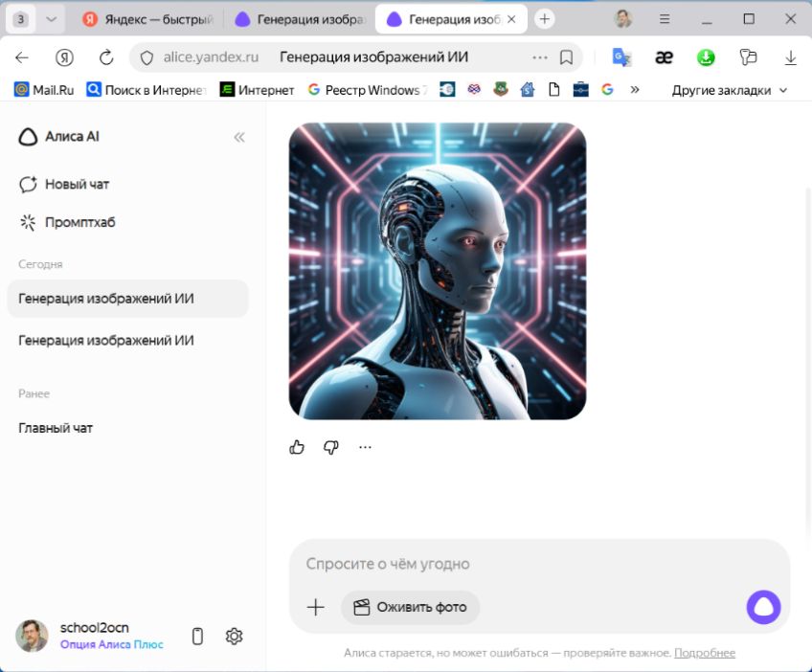Viewport: 812px width, 672px height.
Task: Open the generated robot image
Action: [x=437, y=271]
